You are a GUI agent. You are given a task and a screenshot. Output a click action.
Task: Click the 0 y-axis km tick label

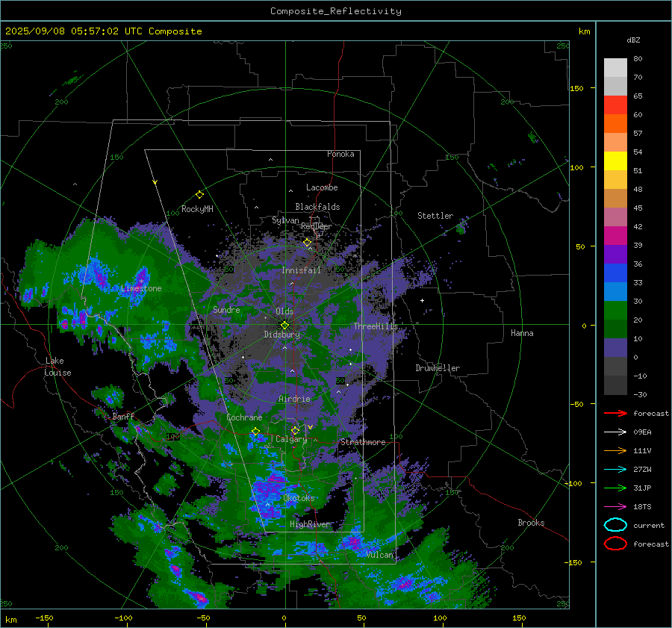click(x=584, y=326)
